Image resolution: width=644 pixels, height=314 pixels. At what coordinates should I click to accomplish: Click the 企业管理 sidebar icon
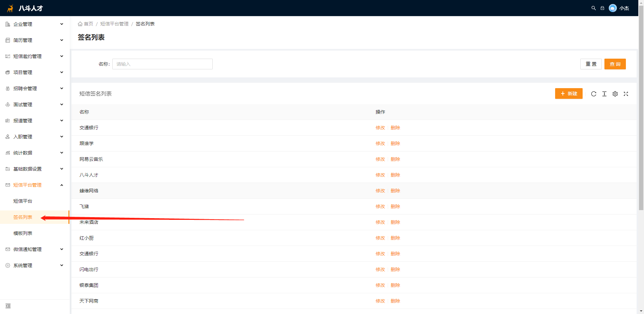(x=8, y=24)
